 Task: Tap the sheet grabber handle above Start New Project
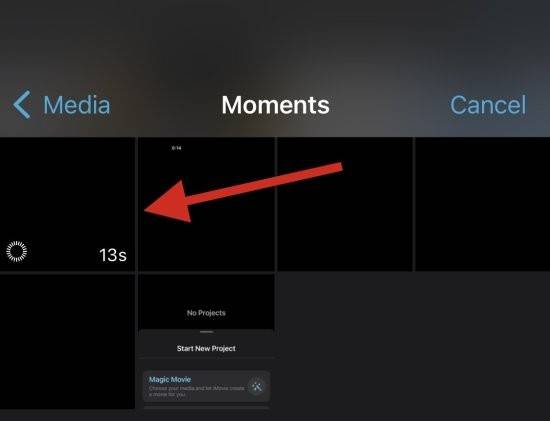(207, 332)
